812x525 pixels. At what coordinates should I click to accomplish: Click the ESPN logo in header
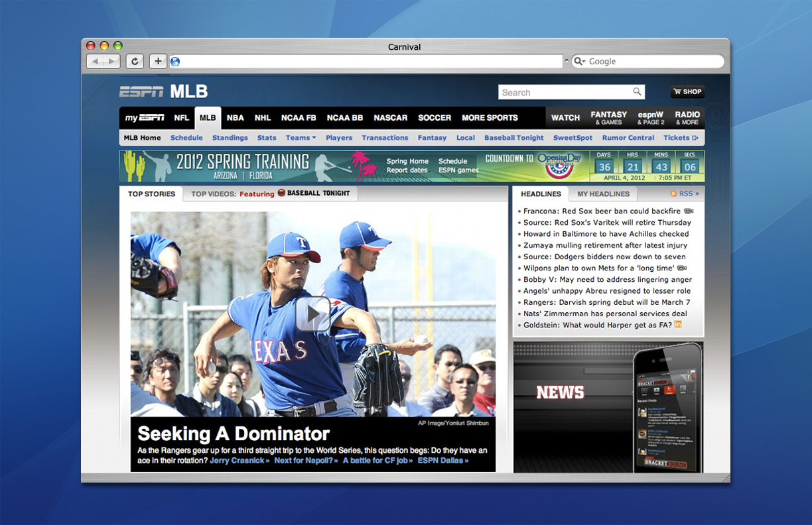coord(141,91)
